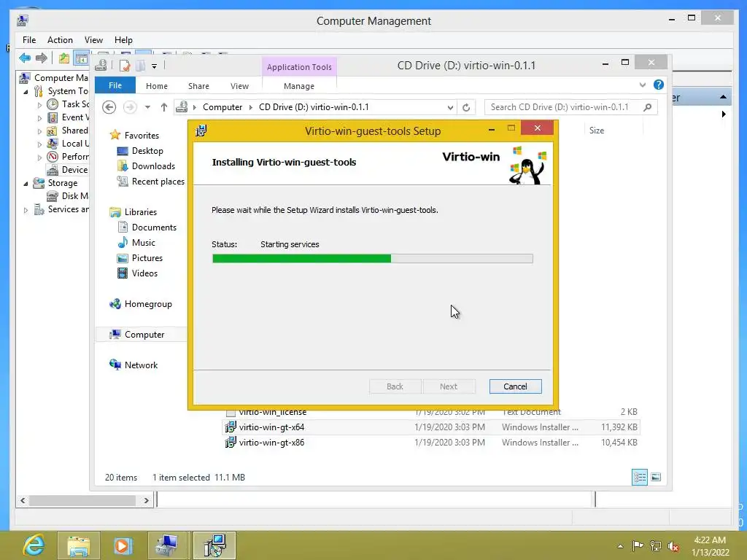Expand the Task Scheduler tree node
The image size is (747, 560).
[x=39, y=105]
